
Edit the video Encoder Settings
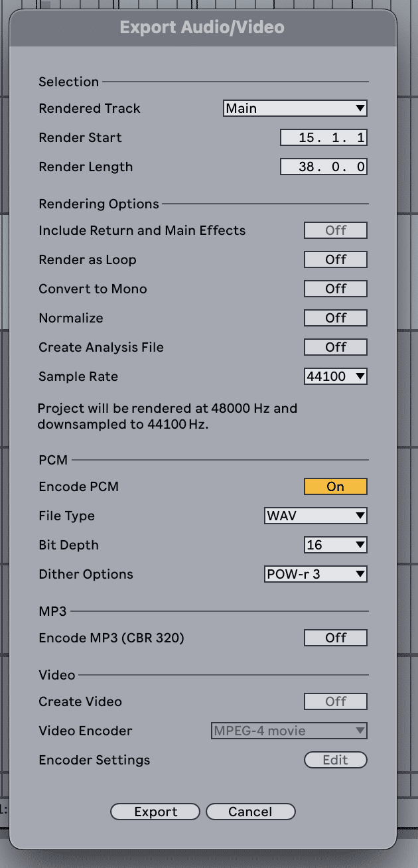pyautogui.click(x=335, y=760)
